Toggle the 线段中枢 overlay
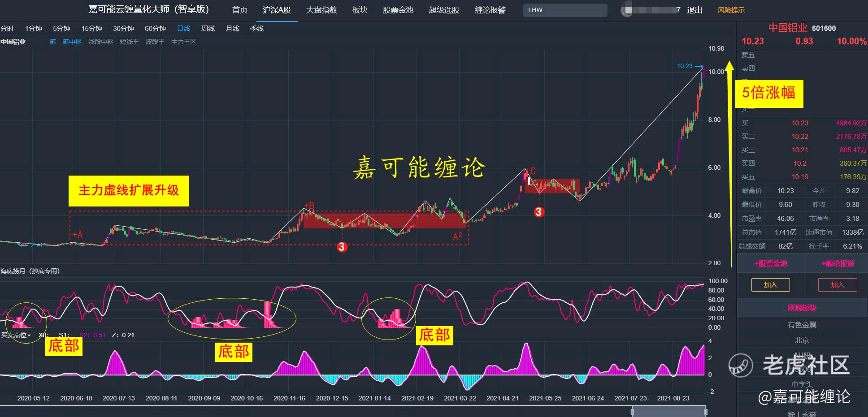868x417 pixels. point(101,42)
